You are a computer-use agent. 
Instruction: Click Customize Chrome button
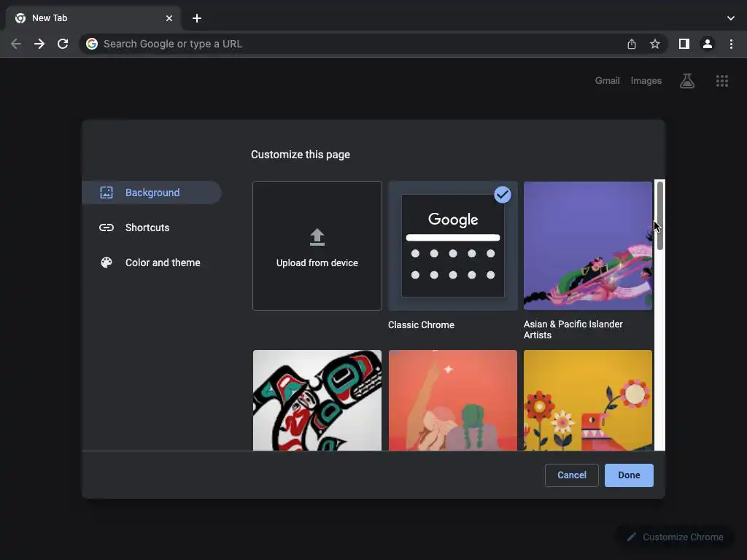(x=675, y=537)
